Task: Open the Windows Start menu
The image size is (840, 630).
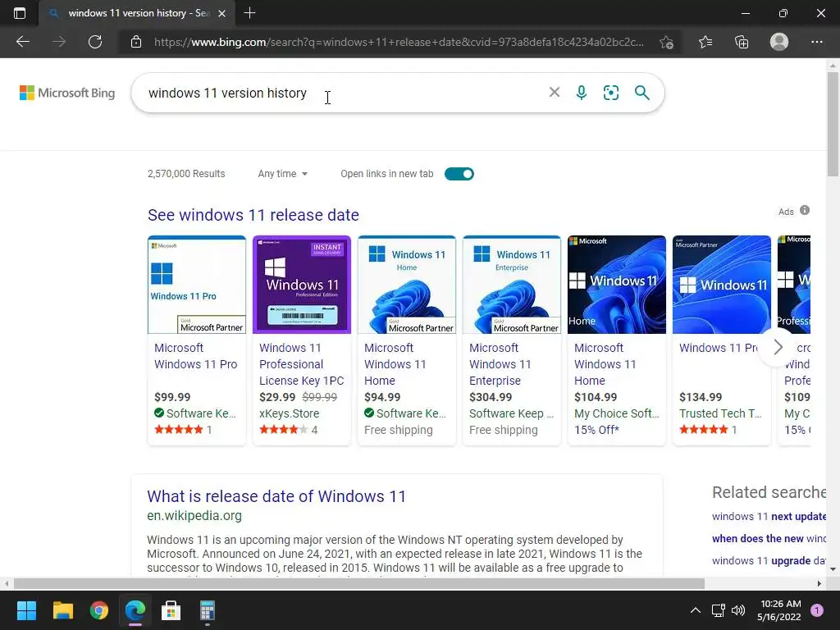Action: (x=26, y=610)
